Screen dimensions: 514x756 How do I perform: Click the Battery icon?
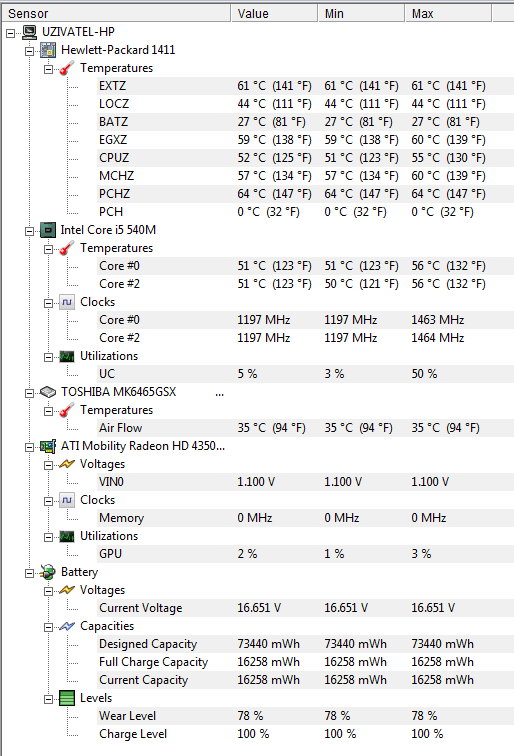48,572
